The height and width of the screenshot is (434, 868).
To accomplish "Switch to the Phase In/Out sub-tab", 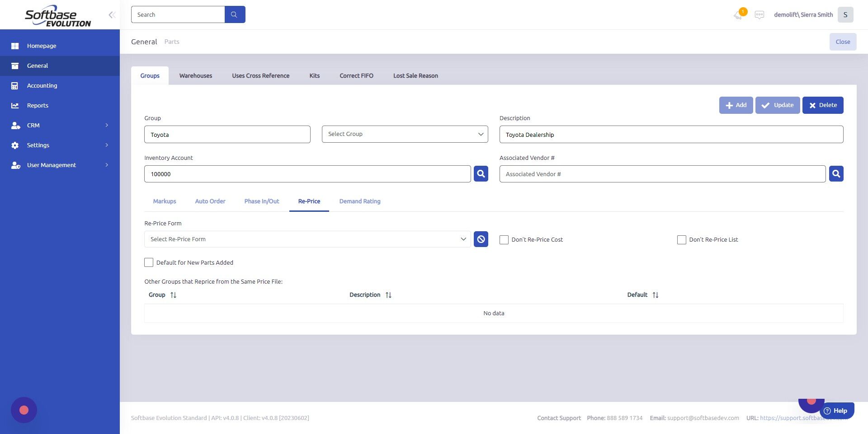I will 262,201.
